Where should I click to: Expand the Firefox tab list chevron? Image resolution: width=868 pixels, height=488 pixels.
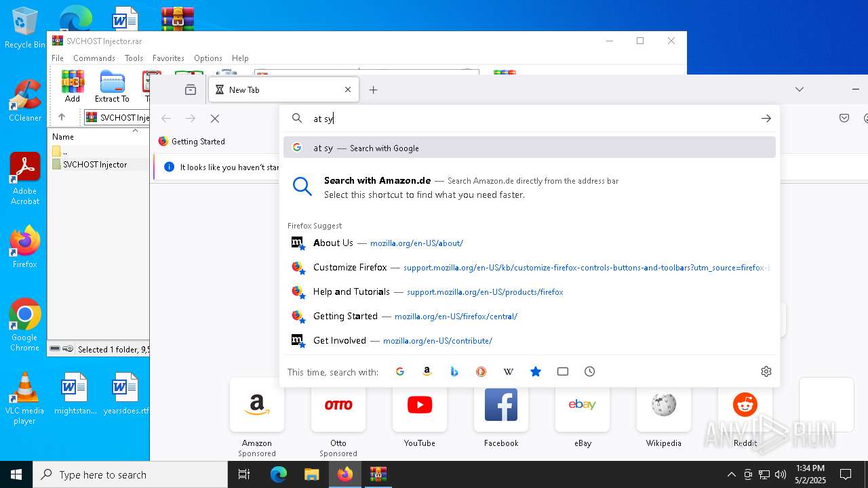[x=800, y=89]
